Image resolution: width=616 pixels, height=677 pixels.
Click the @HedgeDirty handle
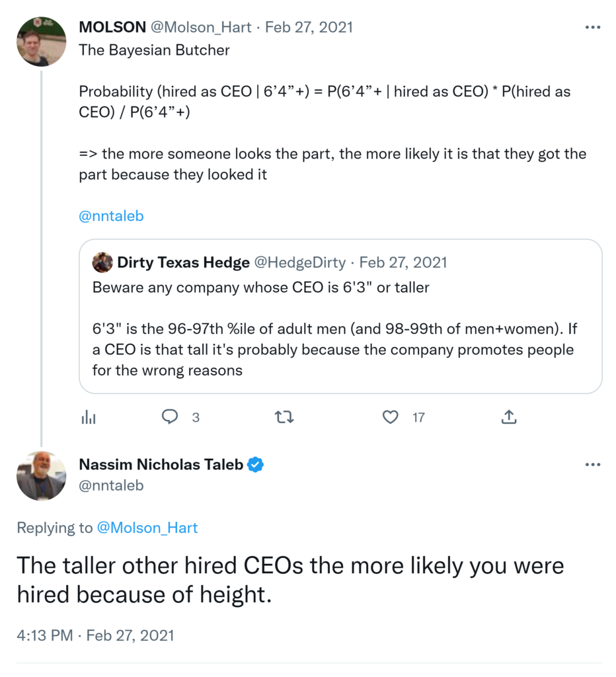click(300, 262)
